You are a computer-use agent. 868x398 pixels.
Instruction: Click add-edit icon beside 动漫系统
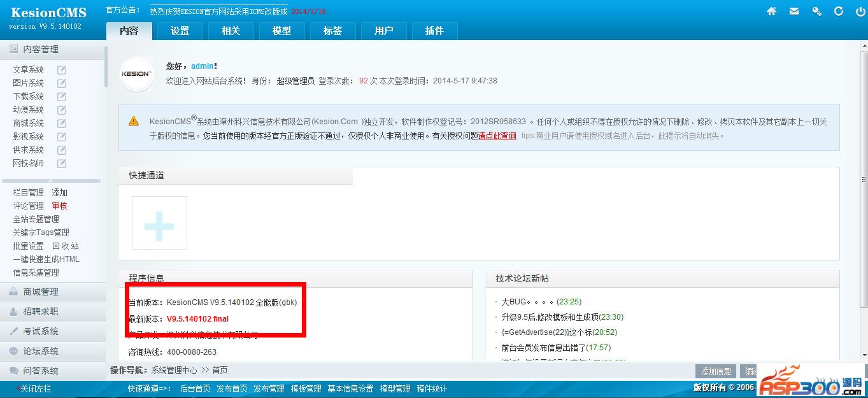point(62,110)
